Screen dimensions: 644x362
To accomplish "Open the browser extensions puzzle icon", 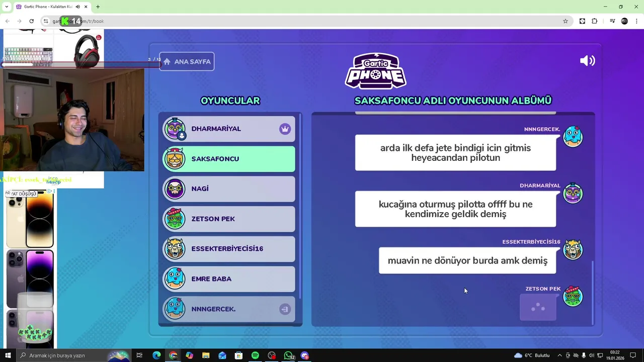I will pos(595,21).
